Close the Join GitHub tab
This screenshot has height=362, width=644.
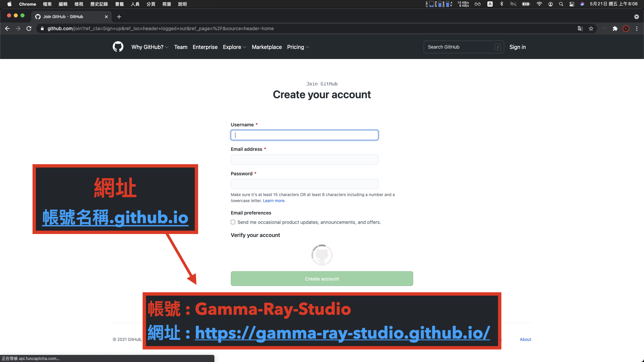[106, 17]
